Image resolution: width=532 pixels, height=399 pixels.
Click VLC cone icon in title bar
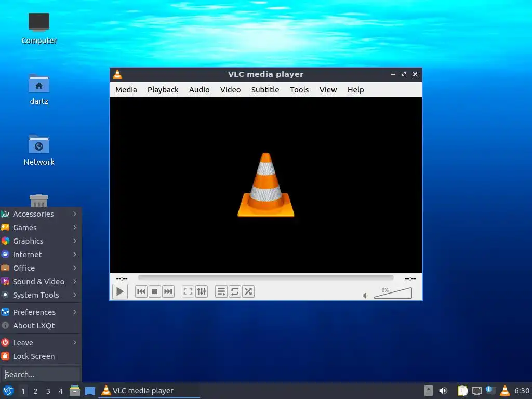pyautogui.click(x=117, y=74)
